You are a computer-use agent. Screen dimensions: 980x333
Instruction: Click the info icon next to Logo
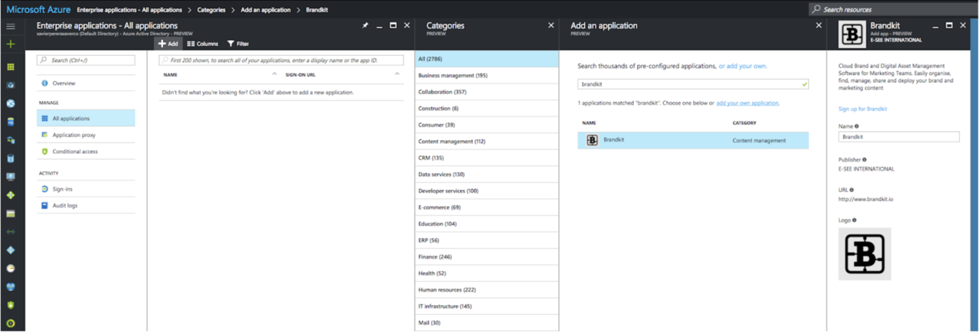(x=854, y=220)
